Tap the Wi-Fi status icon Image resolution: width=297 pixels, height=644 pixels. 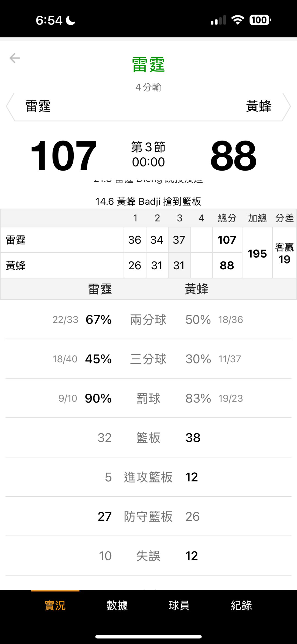tap(238, 20)
